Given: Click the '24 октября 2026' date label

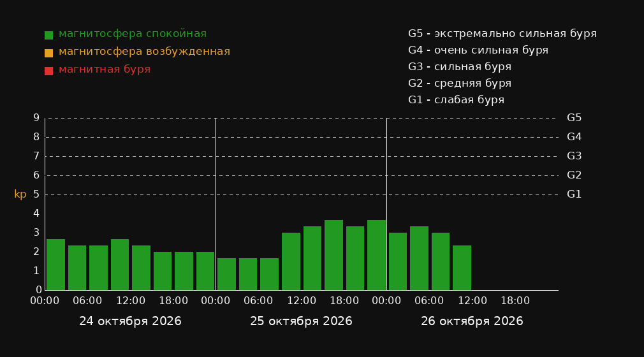Looking at the screenshot, I should pos(130,321).
